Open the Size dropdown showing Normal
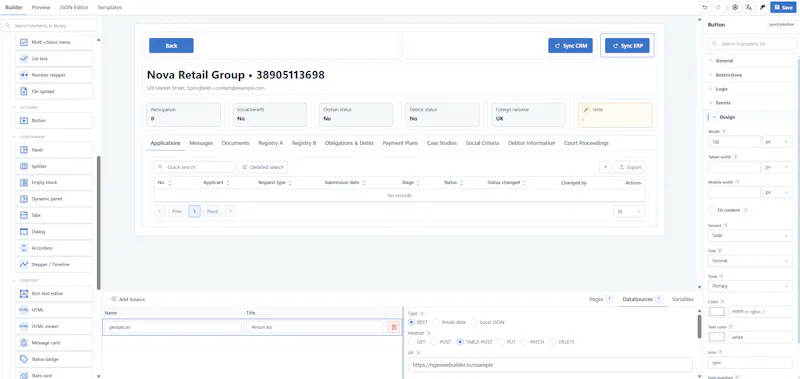 coord(750,261)
